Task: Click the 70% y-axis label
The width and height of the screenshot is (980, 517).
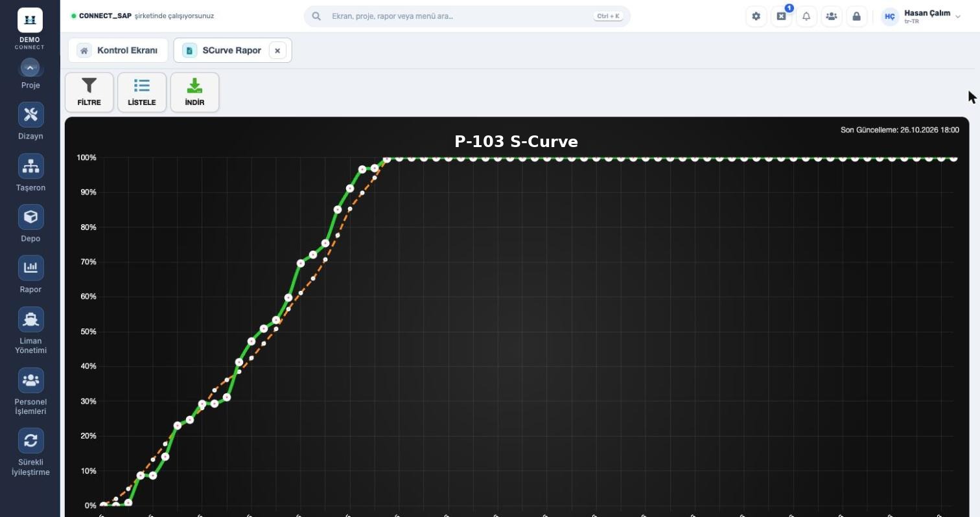Action: pyautogui.click(x=87, y=262)
